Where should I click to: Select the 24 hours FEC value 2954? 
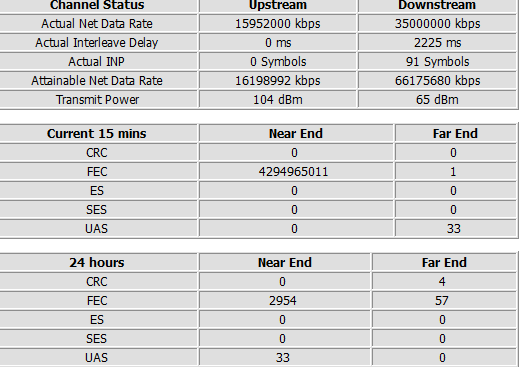[285, 301]
